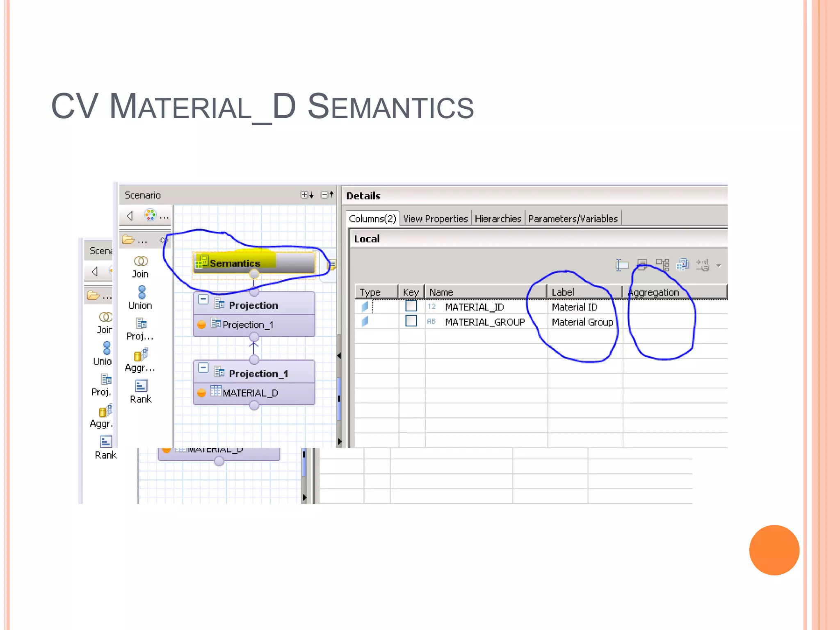Collapse the Projection node with minus box
The height and width of the screenshot is (630, 840).
[203, 299]
